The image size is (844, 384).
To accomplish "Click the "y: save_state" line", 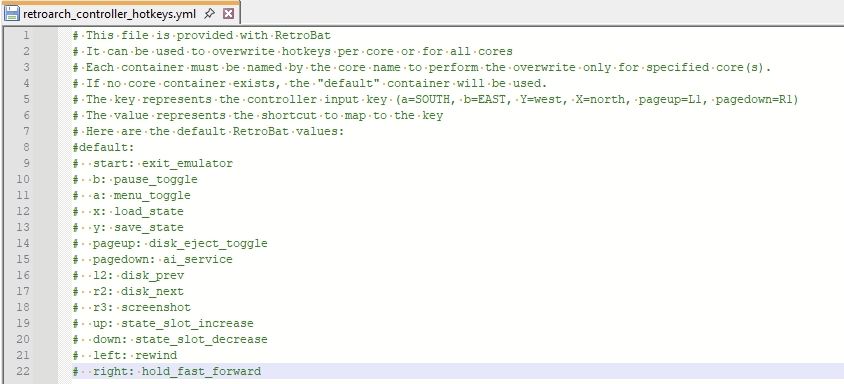I will tap(128, 227).
